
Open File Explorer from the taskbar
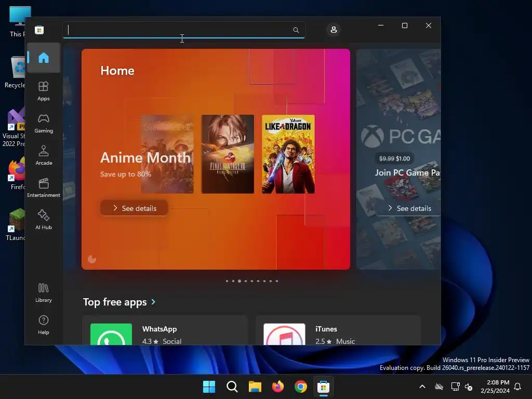[x=255, y=387]
